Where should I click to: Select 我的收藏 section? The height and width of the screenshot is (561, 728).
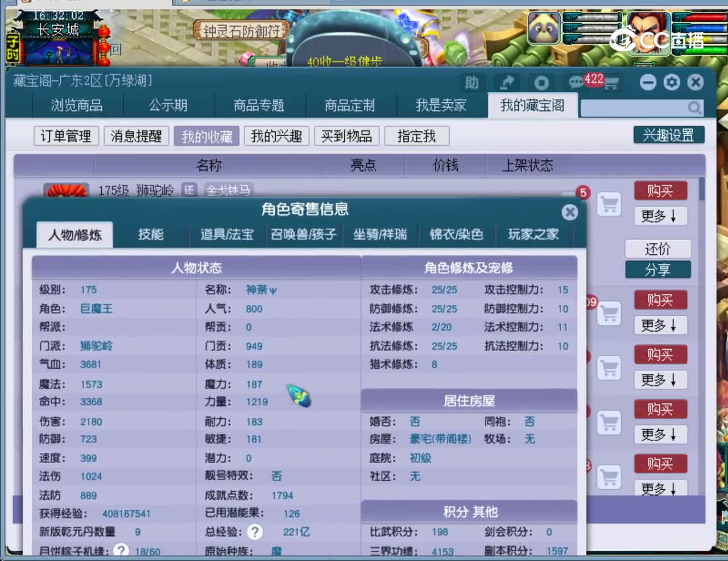click(x=207, y=137)
